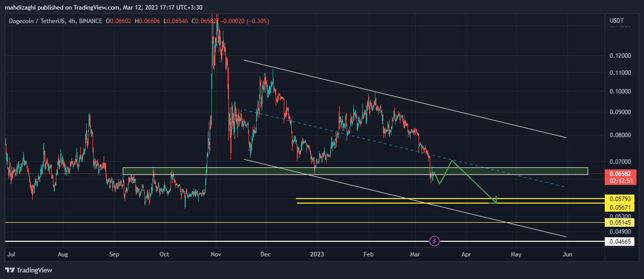Click the Feb label on time axis
Image resolution: width=644 pixels, height=279 pixels.
point(369,254)
